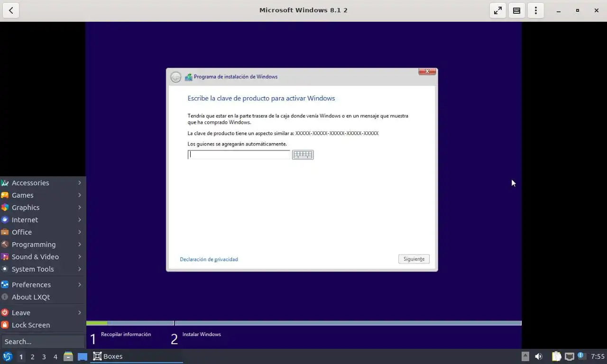The image size is (607, 364).
Task: Expand the Accessories submenu
Action: [x=43, y=183]
